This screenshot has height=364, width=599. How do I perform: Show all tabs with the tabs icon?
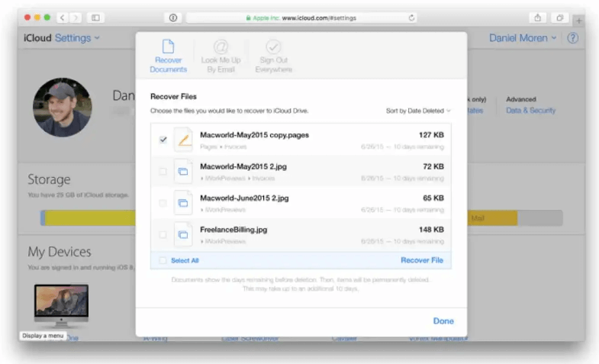[x=559, y=18]
